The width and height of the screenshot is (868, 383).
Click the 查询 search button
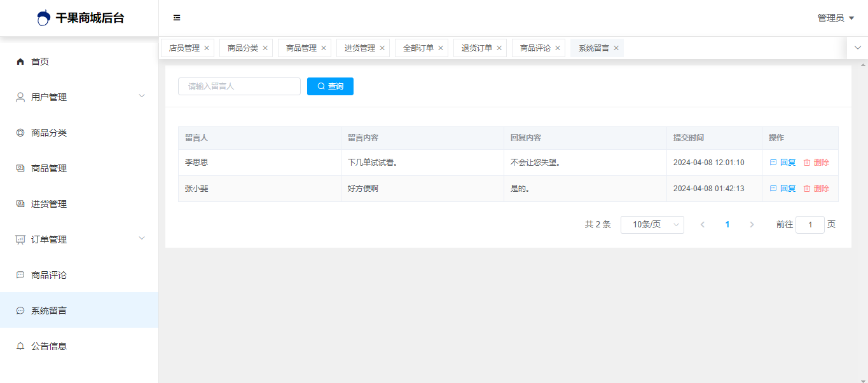point(330,86)
